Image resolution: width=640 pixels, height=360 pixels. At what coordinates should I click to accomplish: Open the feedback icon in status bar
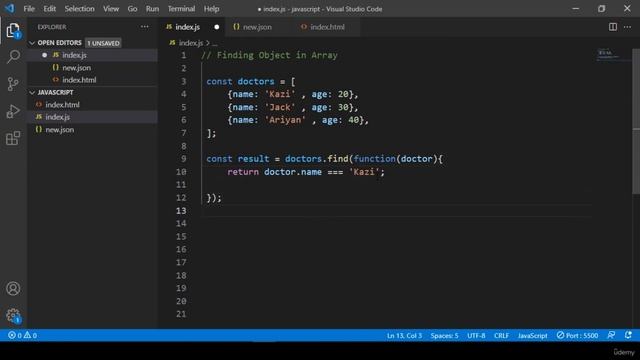[x=611, y=335]
